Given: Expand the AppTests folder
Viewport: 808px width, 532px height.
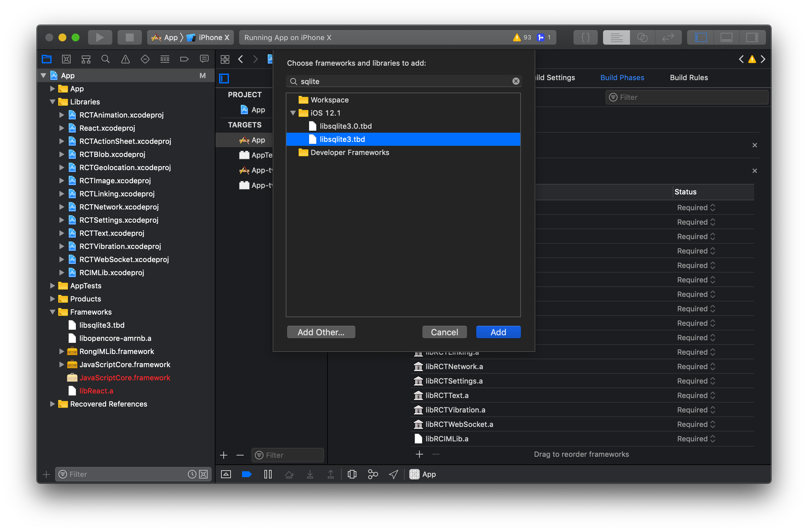Looking at the screenshot, I should click(52, 285).
